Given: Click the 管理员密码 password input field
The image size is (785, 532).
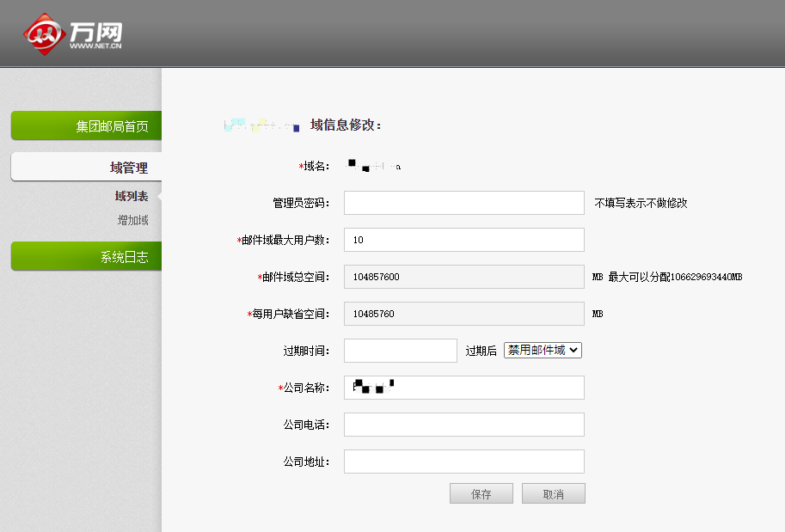Looking at the screenshot, I should [463, 202].
